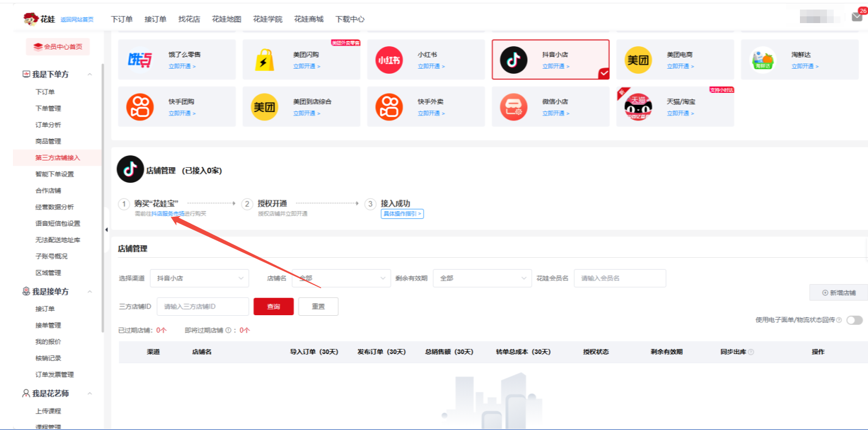Select the 小红书 red icon
This screenshot has width=868, height=430.
389,60
